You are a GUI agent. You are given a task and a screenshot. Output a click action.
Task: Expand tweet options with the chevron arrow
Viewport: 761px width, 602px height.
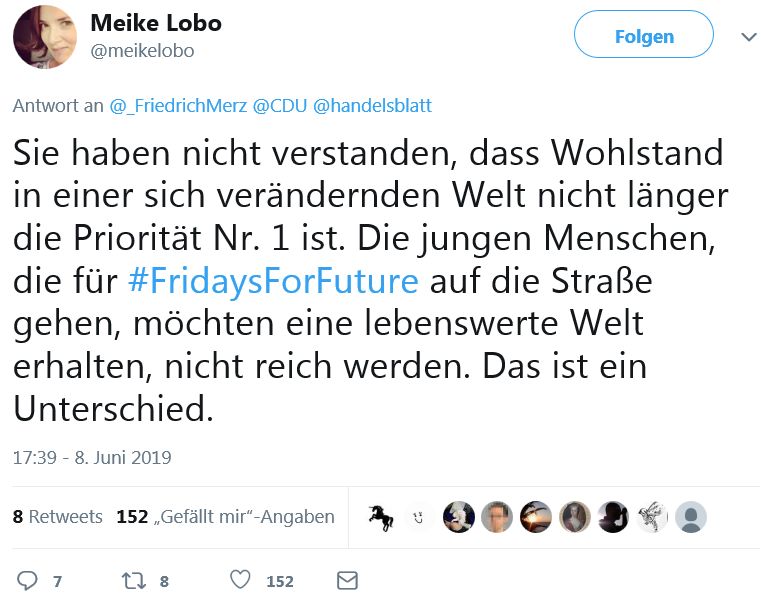(x=748, y=37)
